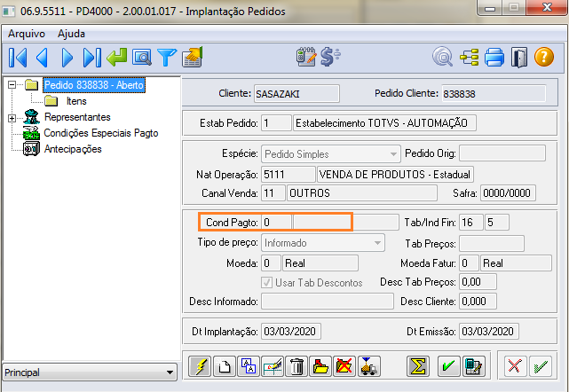The width and height of the screenshot is (569, 392).
Task: Click the Desc Informado field
Action: coord(328,302)
